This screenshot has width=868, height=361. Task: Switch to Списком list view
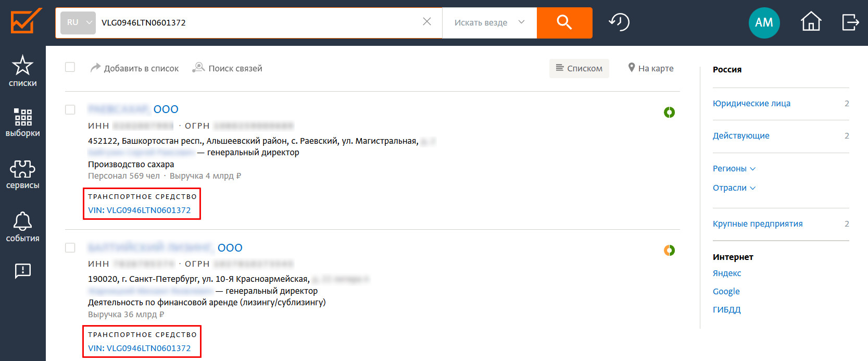coord(579,68)
